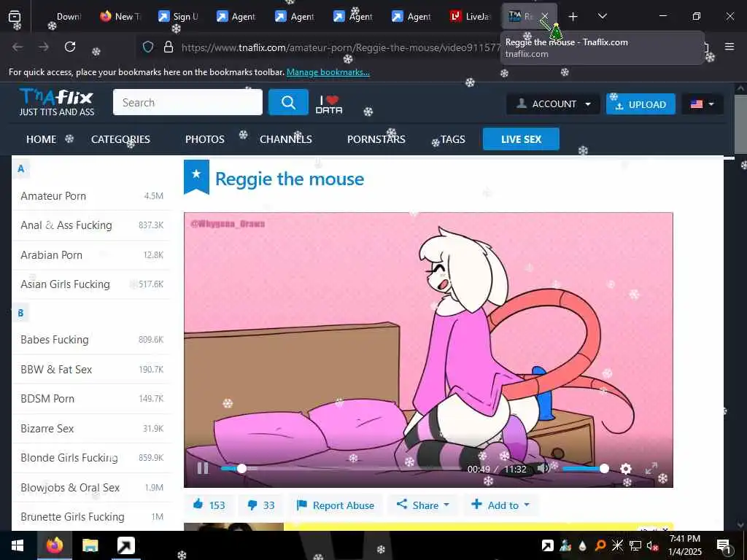
Task: Enter fullscreen video mode
Action: tap(651, 469)
